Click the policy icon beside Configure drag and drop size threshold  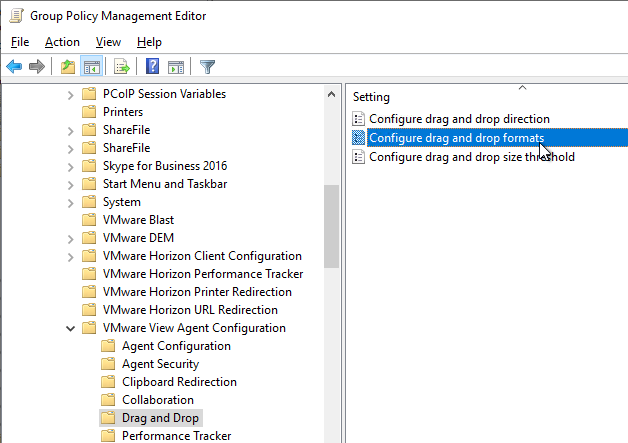pyautogui.click(x=358, y=157)
